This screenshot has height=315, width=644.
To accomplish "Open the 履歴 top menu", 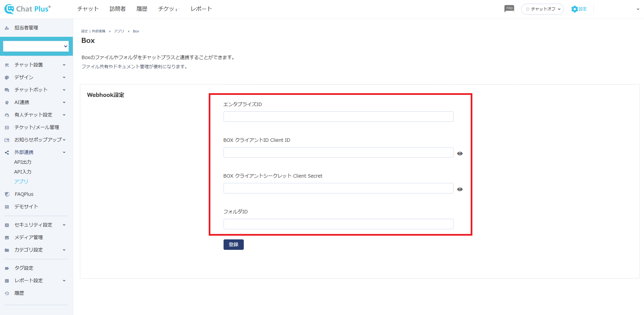I will point(142,9).
